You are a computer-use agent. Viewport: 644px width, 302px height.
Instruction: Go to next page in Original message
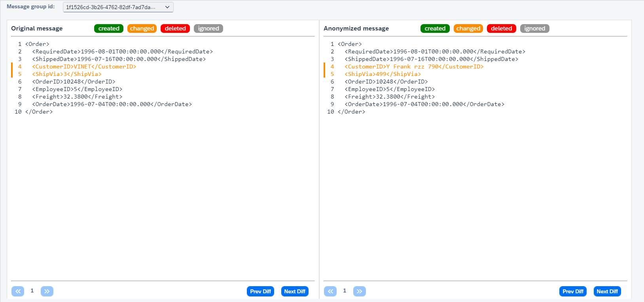(47, 291)
